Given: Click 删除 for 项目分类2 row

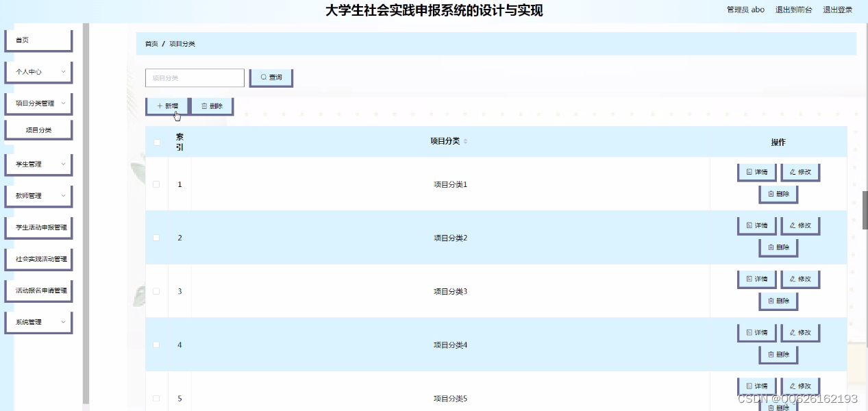Looking at the screenshot, I should pyautogui.click(x=778, y=247).
